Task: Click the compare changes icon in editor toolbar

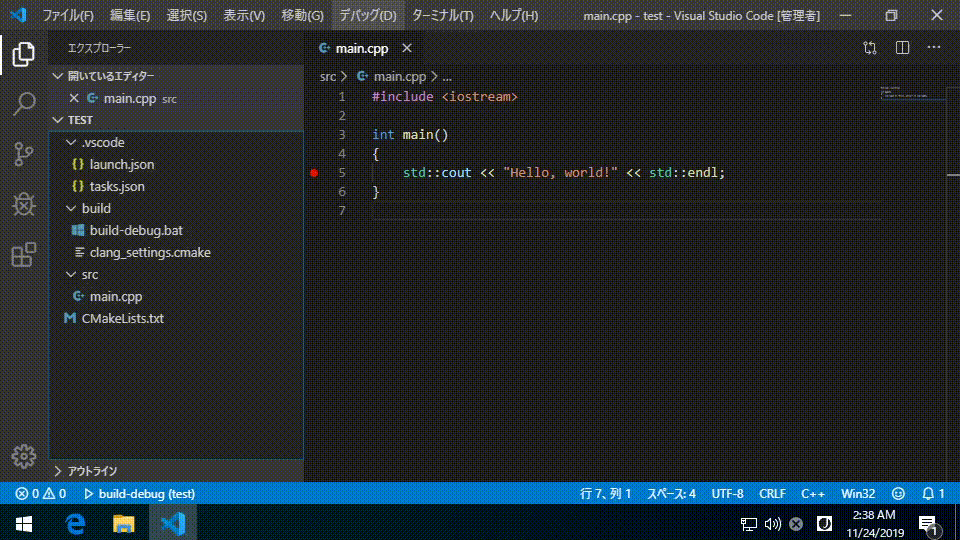Action: coord(869,48)
